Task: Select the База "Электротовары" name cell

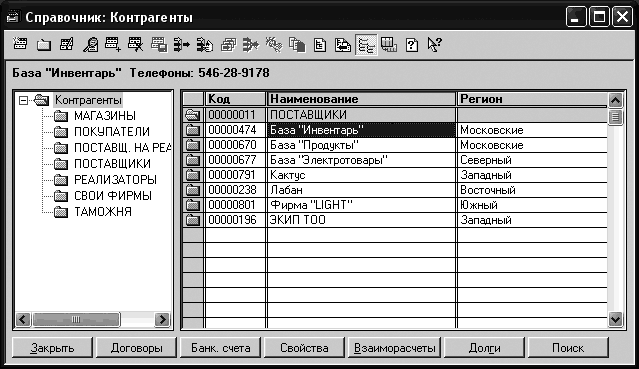Action: [361, 160]
